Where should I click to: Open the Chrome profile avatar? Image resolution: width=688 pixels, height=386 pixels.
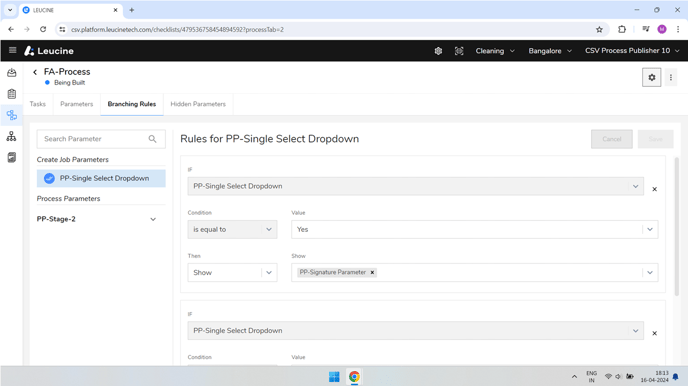pyautogui.click(x=662, y=29)
